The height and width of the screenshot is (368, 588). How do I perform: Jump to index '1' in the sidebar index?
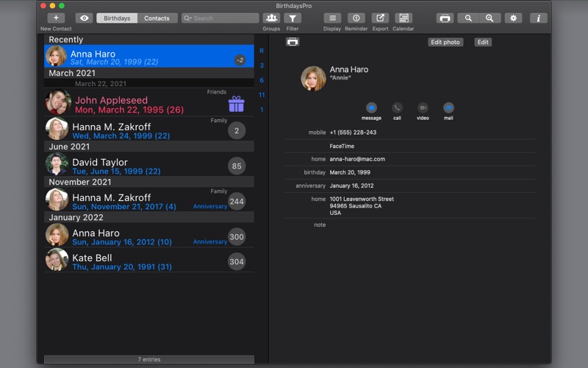(x=262, y=109)
